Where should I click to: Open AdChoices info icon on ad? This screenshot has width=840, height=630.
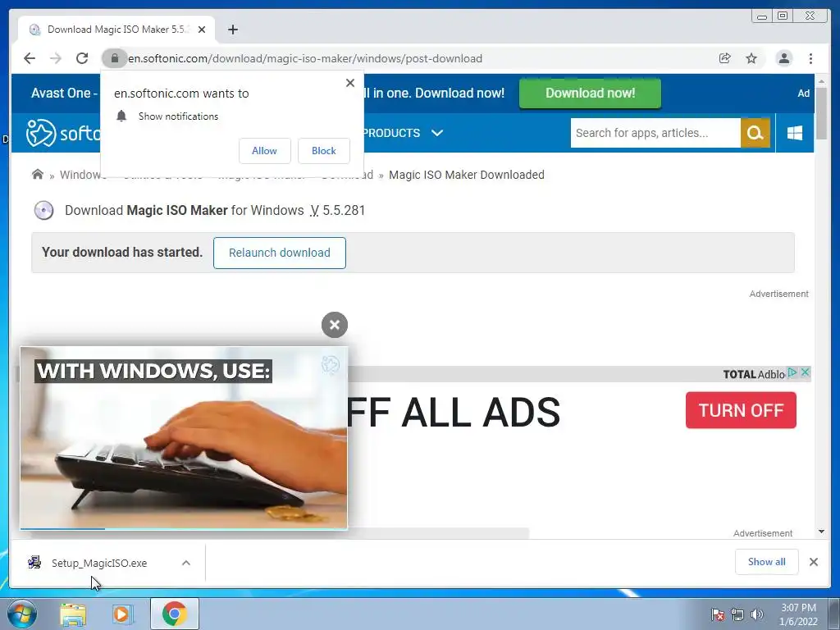pos(792,372)
